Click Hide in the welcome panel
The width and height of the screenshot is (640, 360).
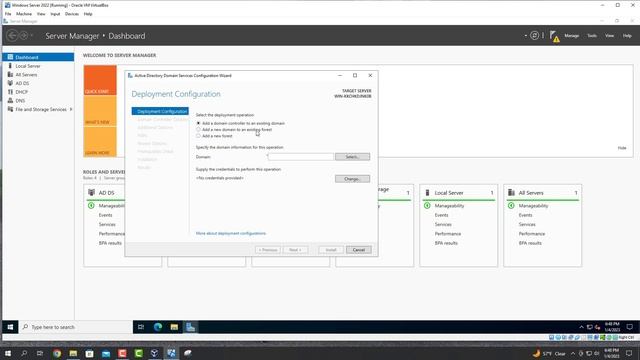pyautogui.click(x=622, y=148)
